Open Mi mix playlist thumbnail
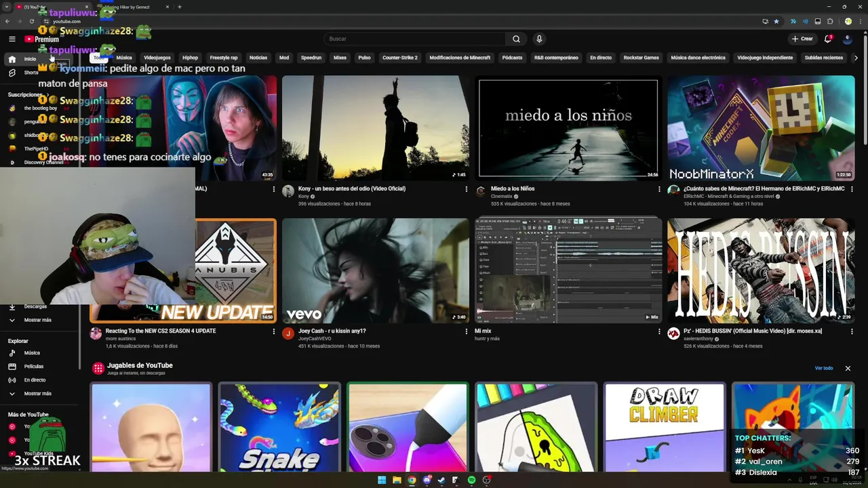Viewport: 868px width, 488px height. click(x=568, y=270)
